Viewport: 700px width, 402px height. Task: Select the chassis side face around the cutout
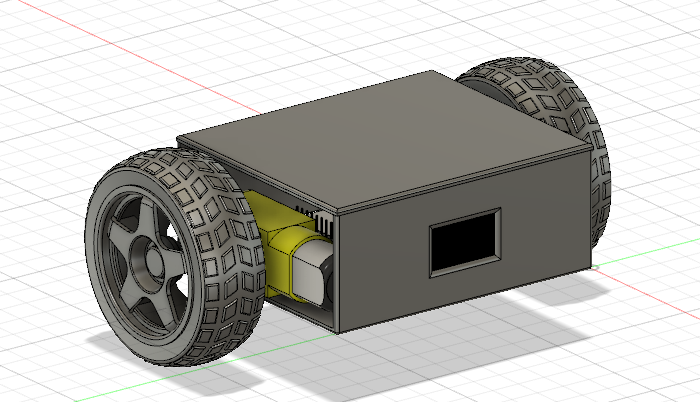[464, 241]
